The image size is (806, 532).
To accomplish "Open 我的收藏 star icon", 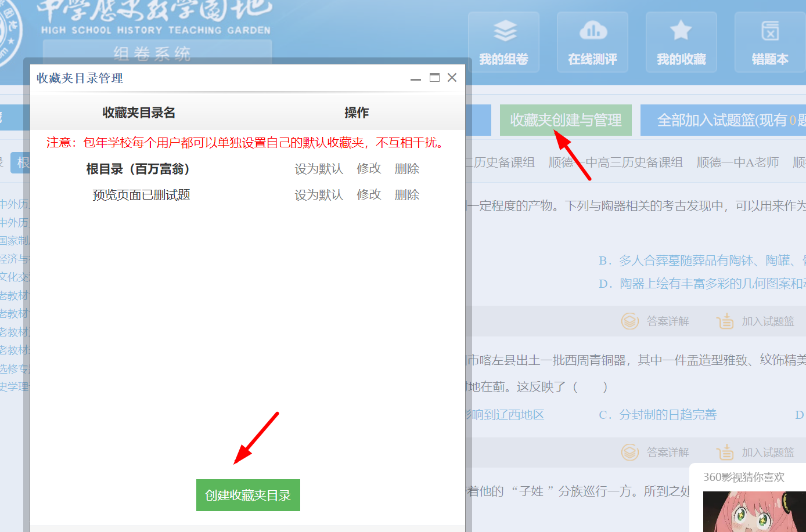I will pos(681,31).
